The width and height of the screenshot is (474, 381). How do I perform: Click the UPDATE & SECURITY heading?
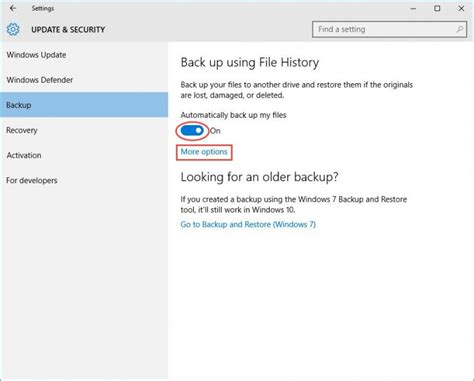[68, 30]
